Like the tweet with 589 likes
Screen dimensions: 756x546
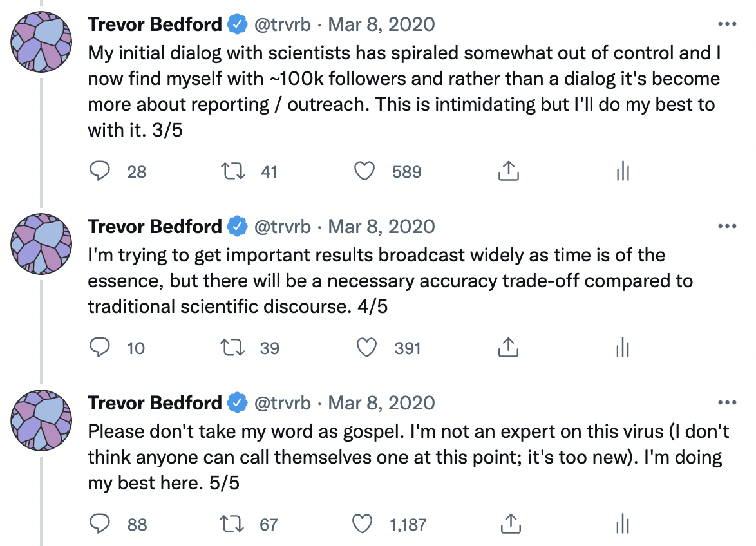[366, 171]
